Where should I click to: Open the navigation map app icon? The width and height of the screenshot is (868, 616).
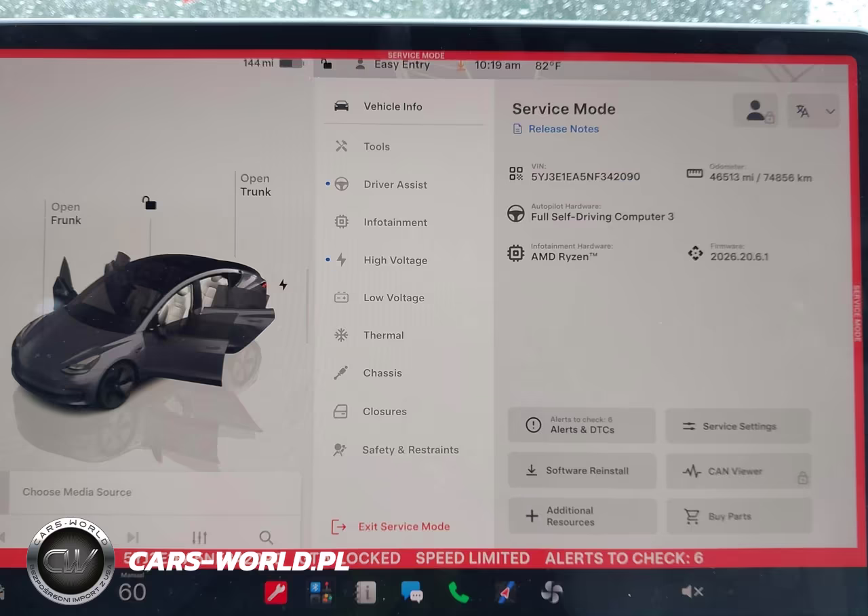coord(505,592)
